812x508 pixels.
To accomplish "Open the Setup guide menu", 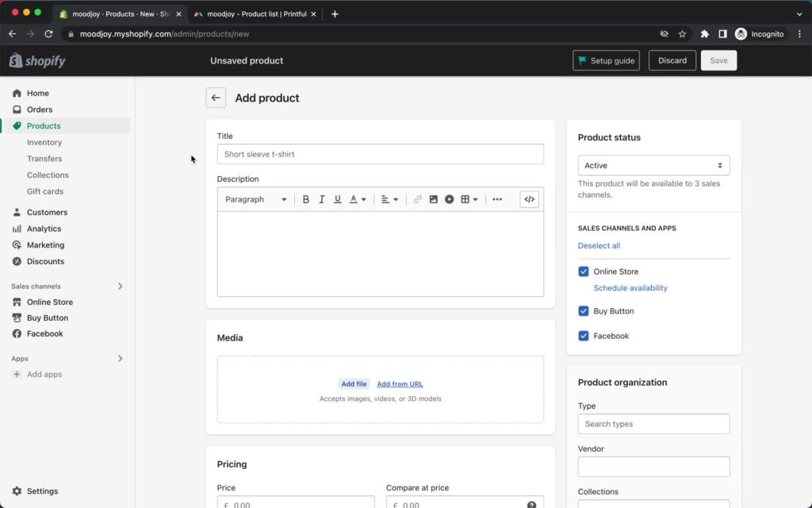I will click(x=606, y=60).
